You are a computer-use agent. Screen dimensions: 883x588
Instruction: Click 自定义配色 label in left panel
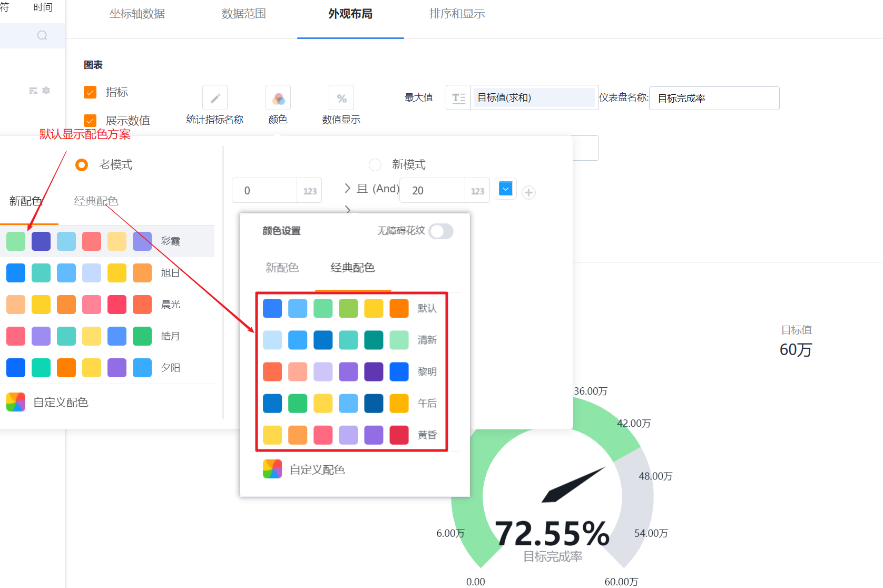click(x=61, y=403)
